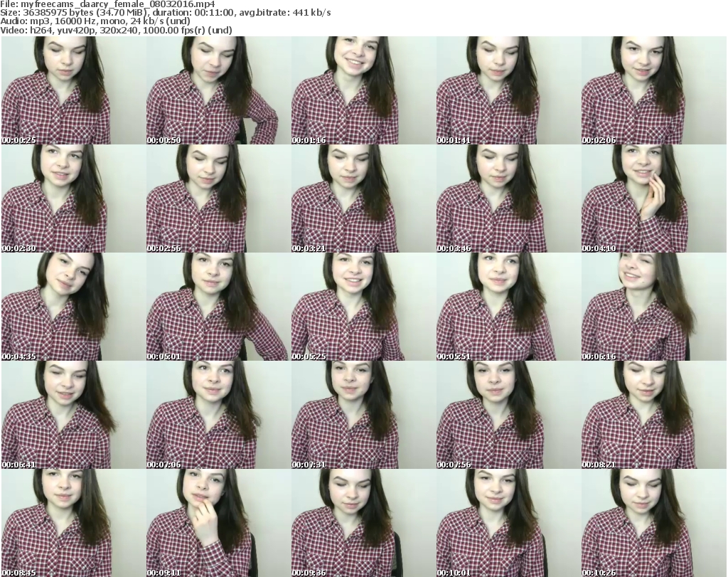Select the thumbnail stamped 00:05:25
This screenshot has width=728, height=577.
click(363, 307)
